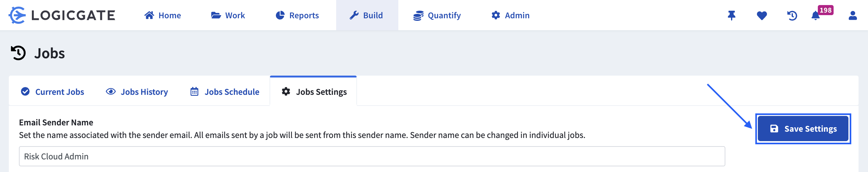This screenshot has width=868, height=172.
Task: Click the Email Sender Name input field
Action: click(x=372, y=156)
